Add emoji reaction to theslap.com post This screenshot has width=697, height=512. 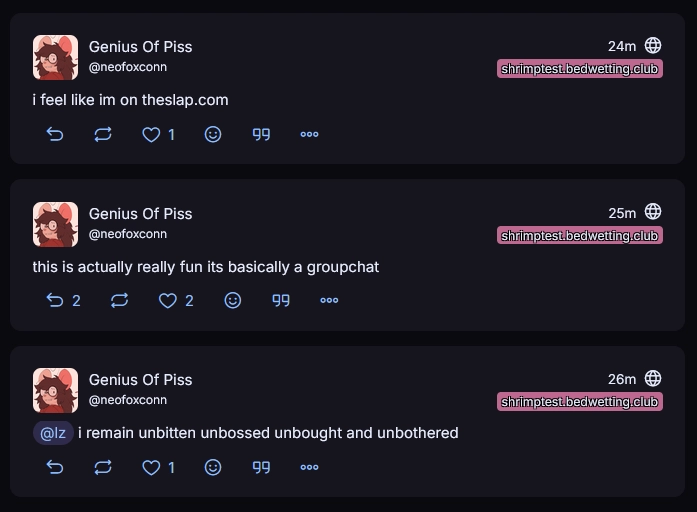tap(213, 134)
